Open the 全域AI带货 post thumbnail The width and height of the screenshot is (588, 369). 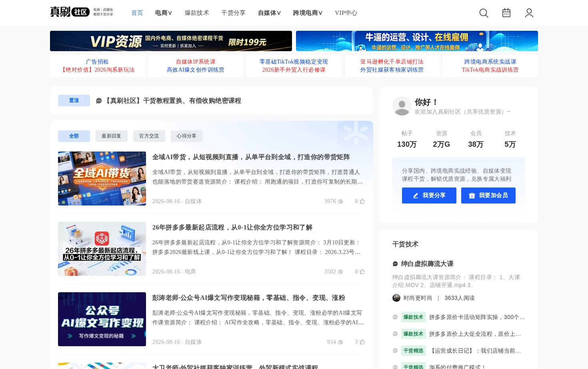click(x=102, y=178)
